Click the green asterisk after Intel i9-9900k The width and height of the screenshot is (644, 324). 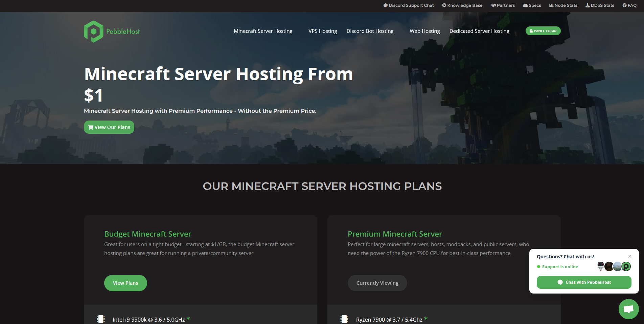click(x=188, y=319)
